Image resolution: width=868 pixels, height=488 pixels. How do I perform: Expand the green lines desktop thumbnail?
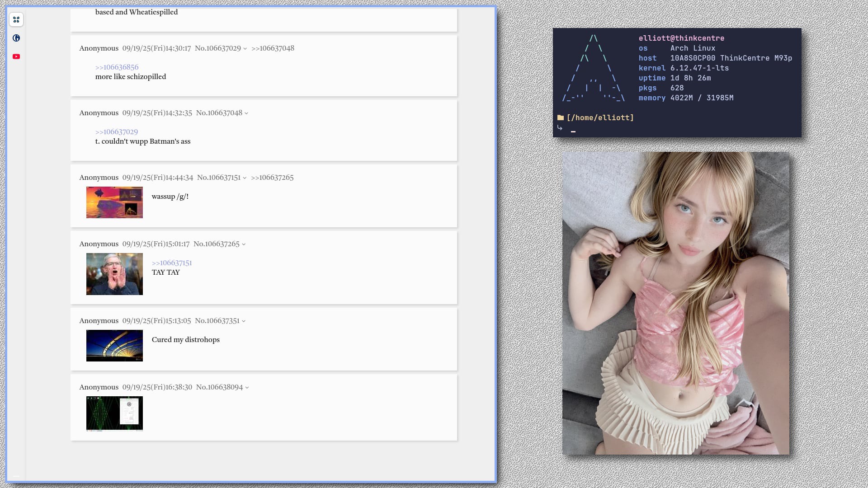114,413
